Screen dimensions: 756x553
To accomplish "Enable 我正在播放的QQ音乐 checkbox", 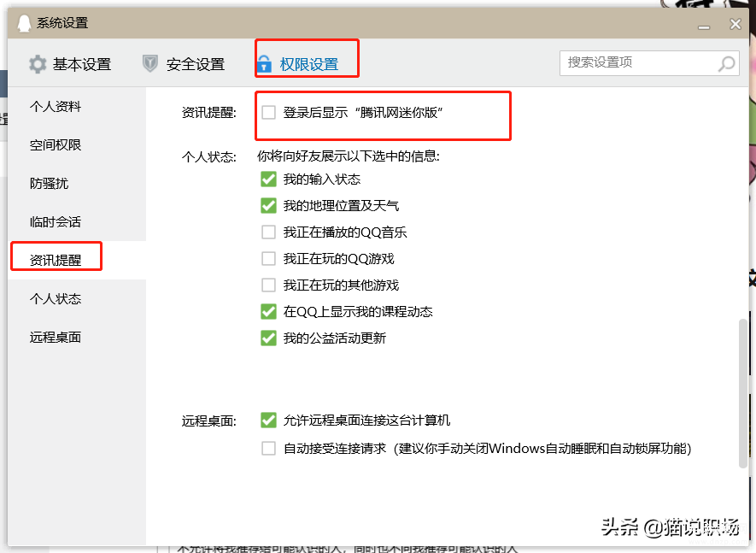I will click(269, 232).
